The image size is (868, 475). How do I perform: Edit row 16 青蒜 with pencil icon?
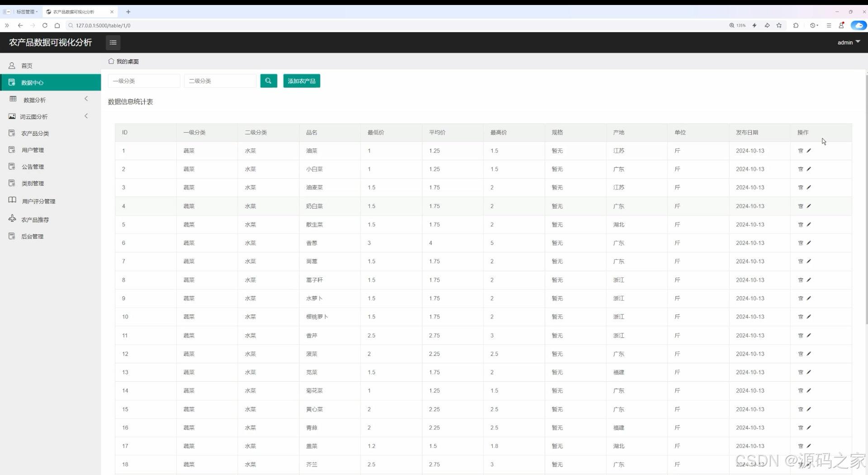[x=809, y=427]
